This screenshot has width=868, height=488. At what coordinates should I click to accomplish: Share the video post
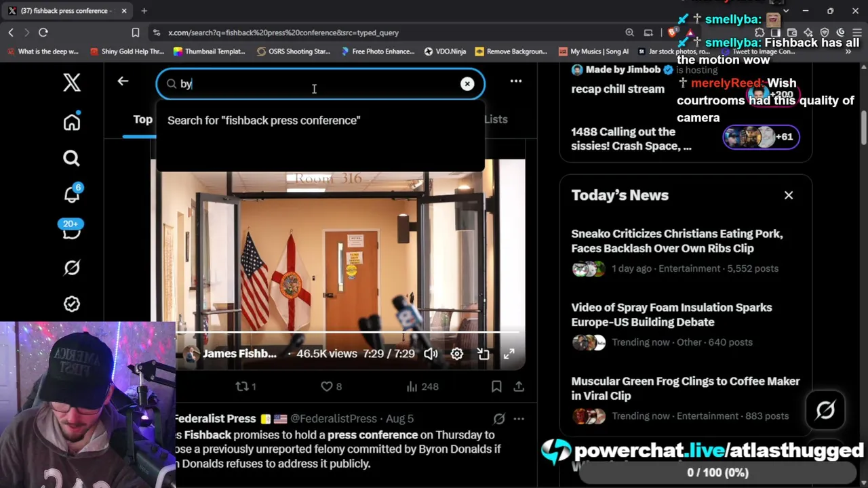click(x=519, y=386)
